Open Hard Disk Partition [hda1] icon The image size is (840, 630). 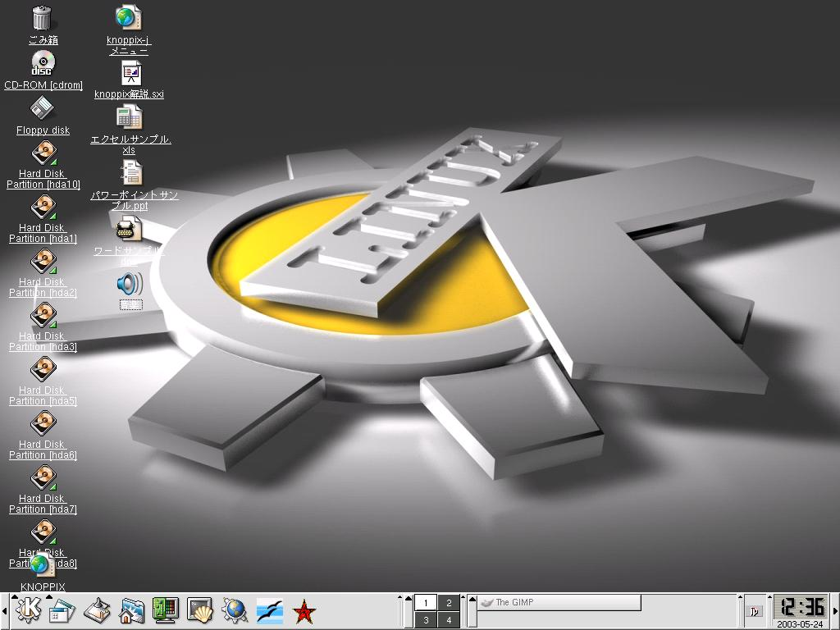click(43, 208)
